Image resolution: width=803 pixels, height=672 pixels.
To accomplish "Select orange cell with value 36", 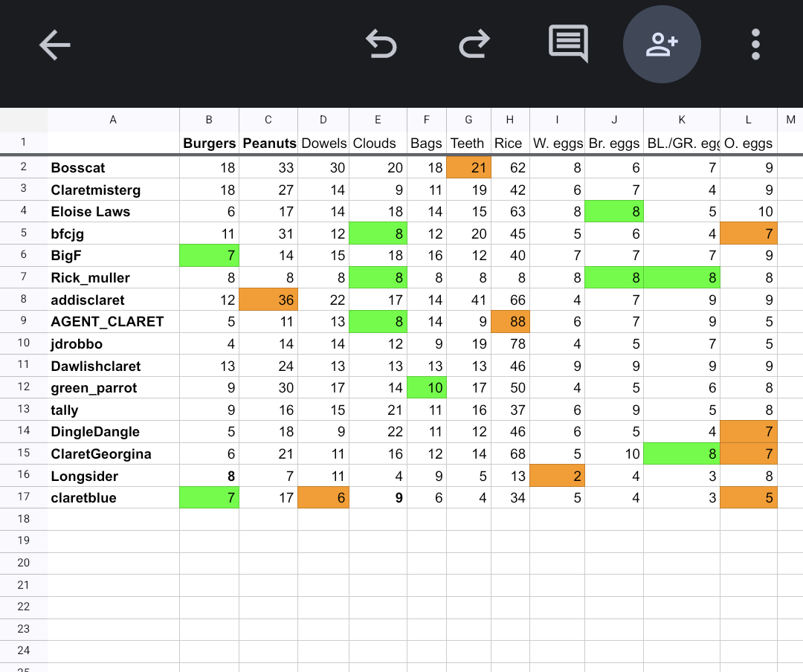I will pyautogui.click(x=268, y=300).
